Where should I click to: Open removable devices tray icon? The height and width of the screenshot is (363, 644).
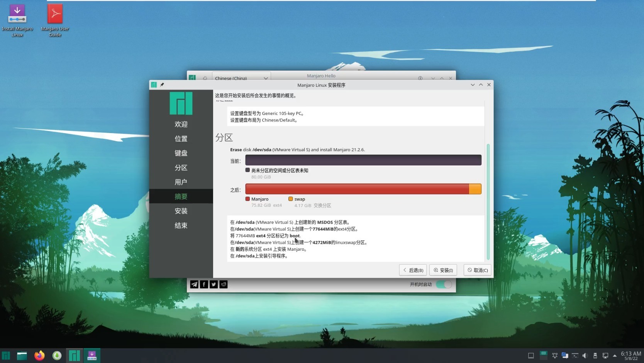point(595,356)
